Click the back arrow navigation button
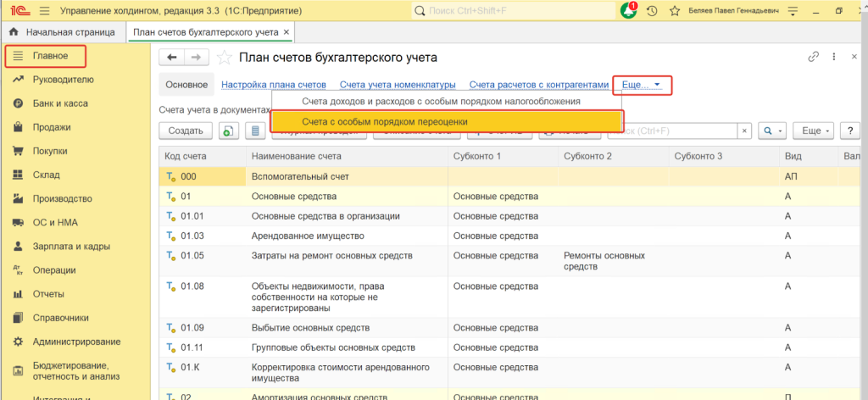 pyautogui.click(x=172, y=58)
